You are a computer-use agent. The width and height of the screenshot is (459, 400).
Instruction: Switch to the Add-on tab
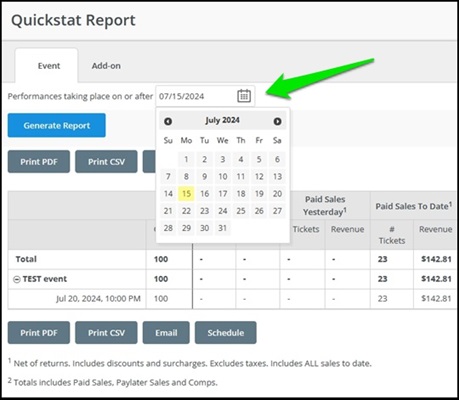tap(106, 66)
